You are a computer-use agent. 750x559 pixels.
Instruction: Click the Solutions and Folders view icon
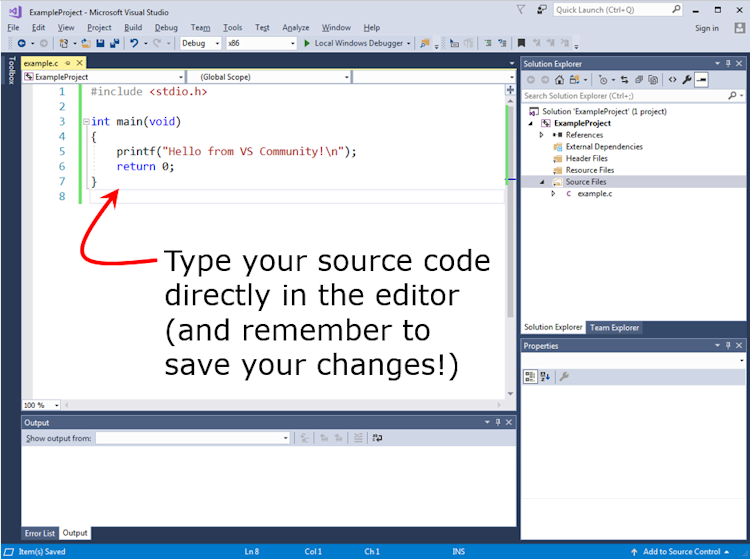pyautogui.click(x=574, y=80)
